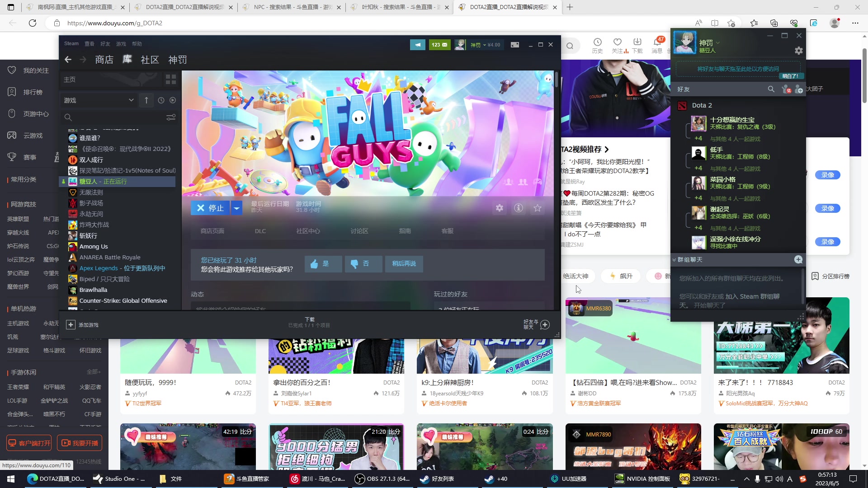Expand DOTA2视频推荐 with the chevron
The width and height of the screenshot is (868, 488).
(x=607, y=150)
